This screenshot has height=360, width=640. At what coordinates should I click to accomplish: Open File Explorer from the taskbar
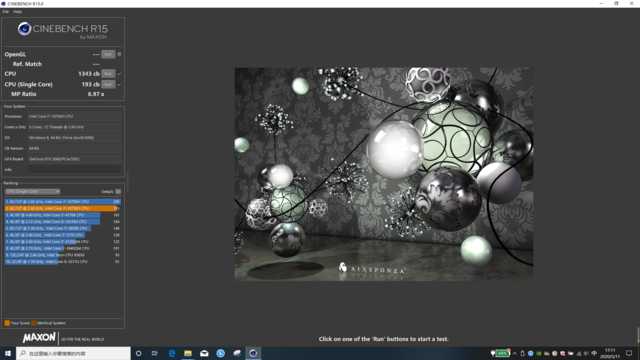[x=188, y=353]
